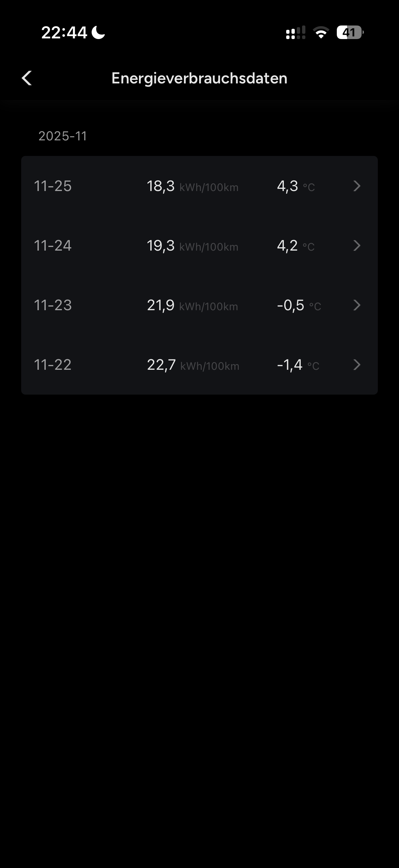Tap the 18,3 kWh/100km consumption value
The image size is (399, 868).
coord(192,186)
